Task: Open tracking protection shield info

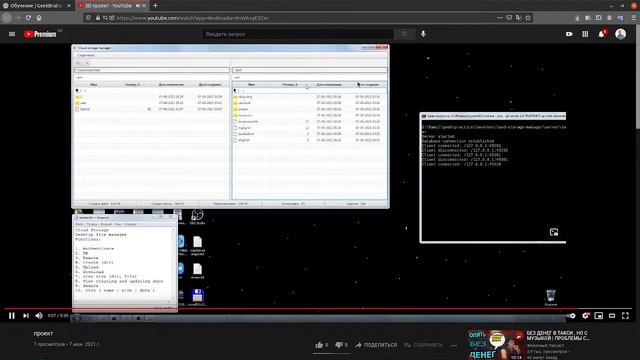Action: [x=89, y=18]
